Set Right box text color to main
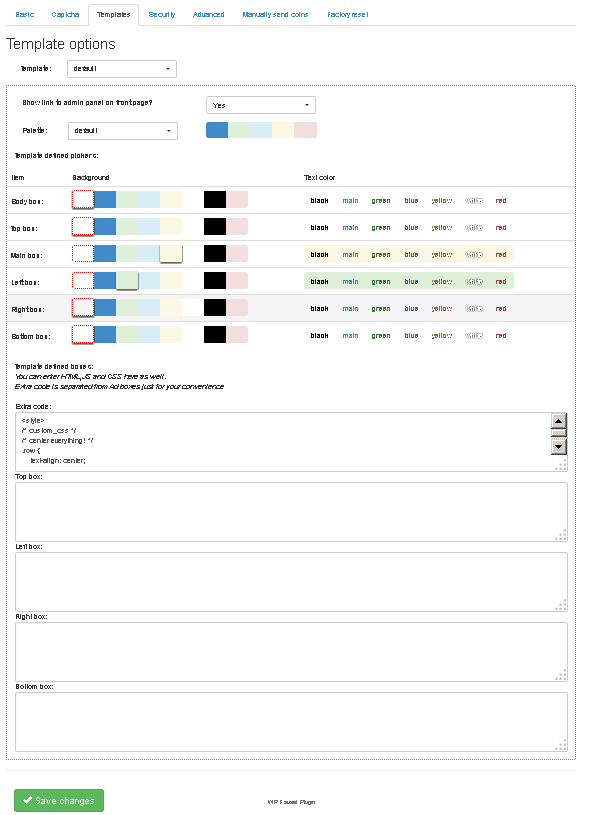This screenshot has height=815, width=598. point(350,309)
